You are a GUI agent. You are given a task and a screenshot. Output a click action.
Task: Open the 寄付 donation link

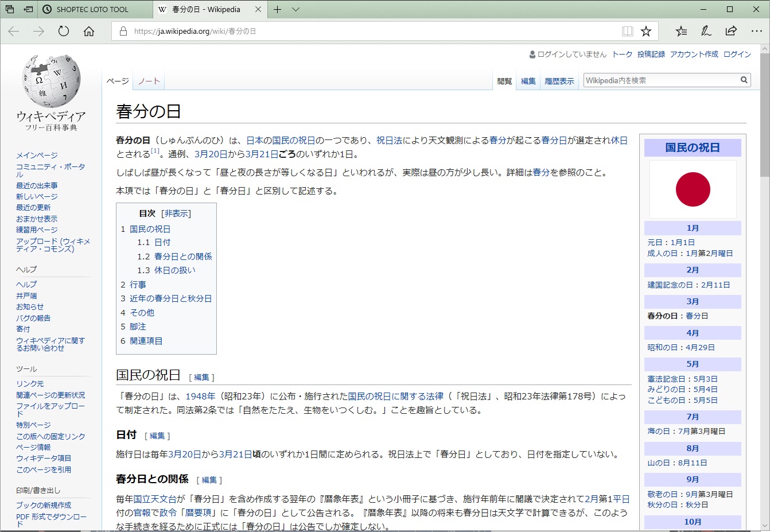click(23, 329)
